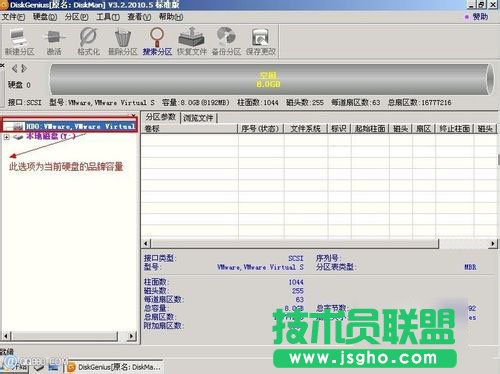Image resolution: width=500 pixels, height=374 pixels.
Task: Click the 搜索分区 magnifier icon
Action: [x=157, y=42]
